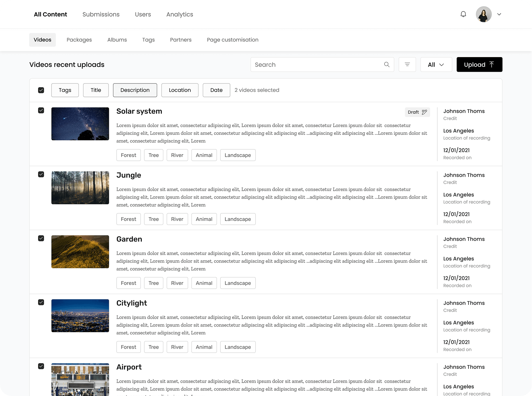Edit the Solar system draft via pencil icon
Screen dimensions: 532x396
pos(425,112)
